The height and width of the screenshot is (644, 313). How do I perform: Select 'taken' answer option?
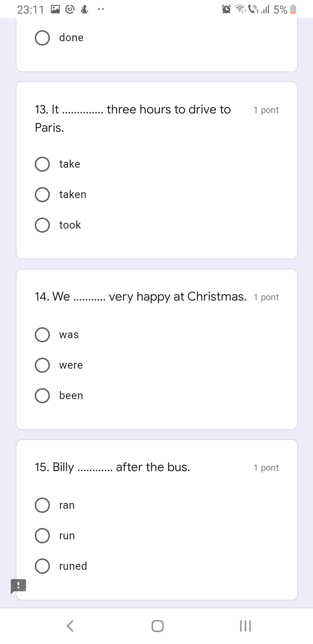[x=42, y=195]
